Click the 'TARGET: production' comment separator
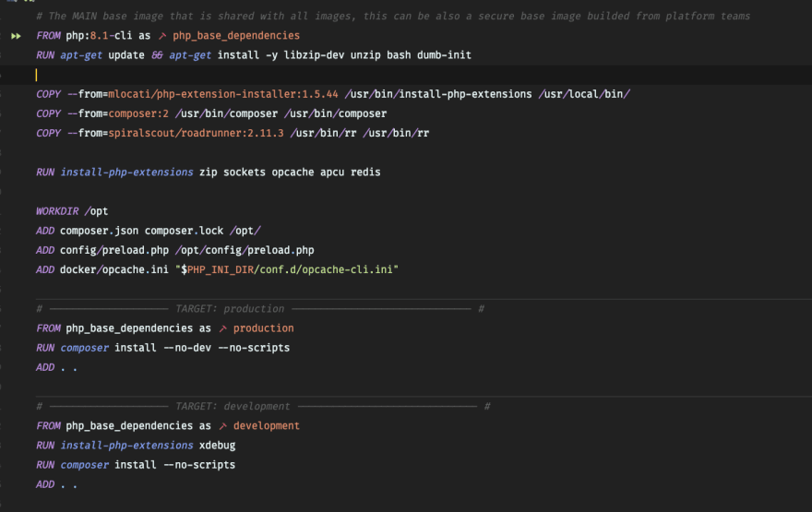The width and height of the screenshot is (812, 512). 260,309
